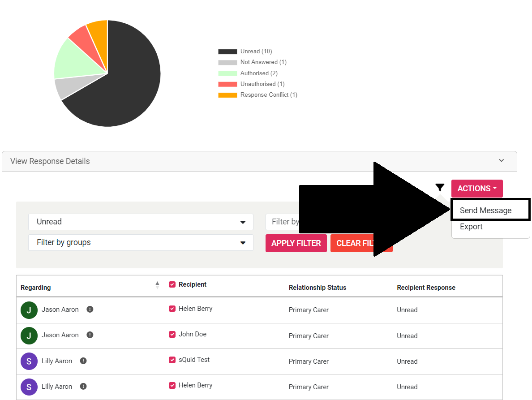Toggle the Recipient header select-all checkbox
Viewport: 532px width, 400px height.
[172, 284]
